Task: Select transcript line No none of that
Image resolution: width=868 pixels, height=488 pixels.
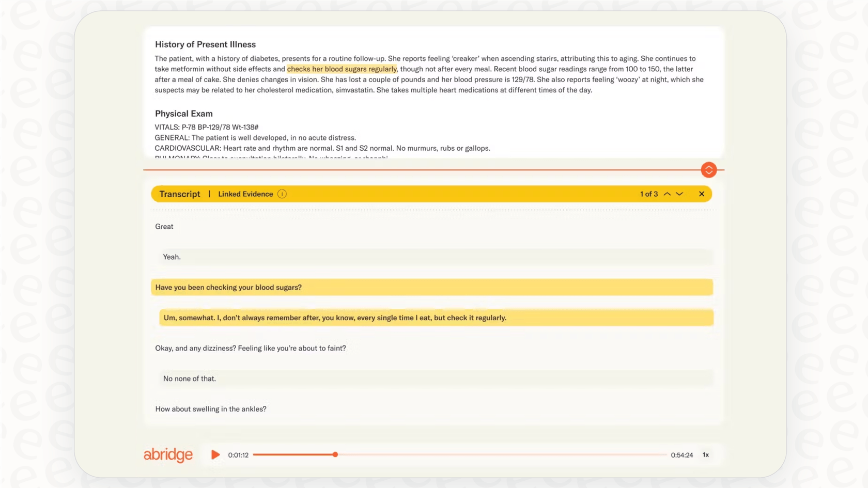Action: click(189, 378)
